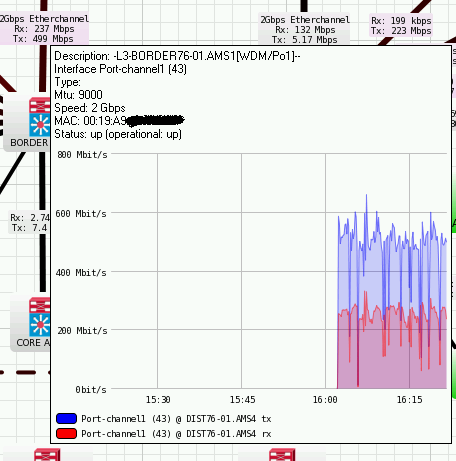Viewport: 456px width, 461px height.
Task: Click the blue tx legend swatch
Action: pos(66,419)
